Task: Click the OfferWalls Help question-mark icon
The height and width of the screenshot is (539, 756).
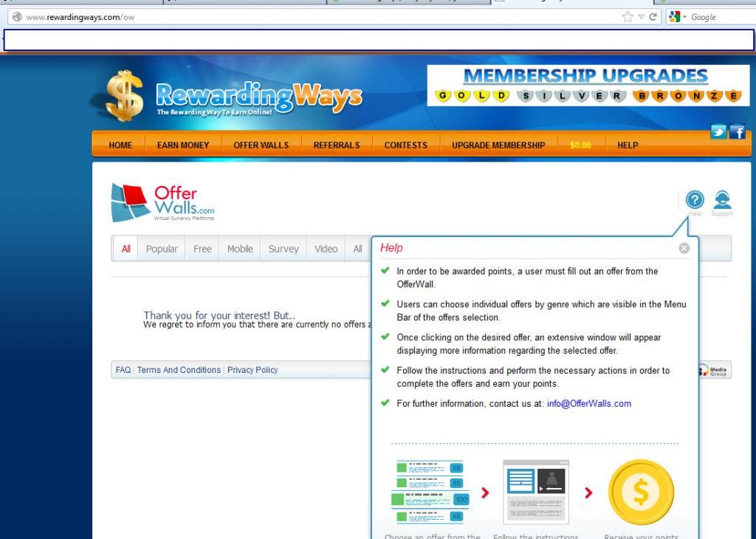Action: click(695, 199)
